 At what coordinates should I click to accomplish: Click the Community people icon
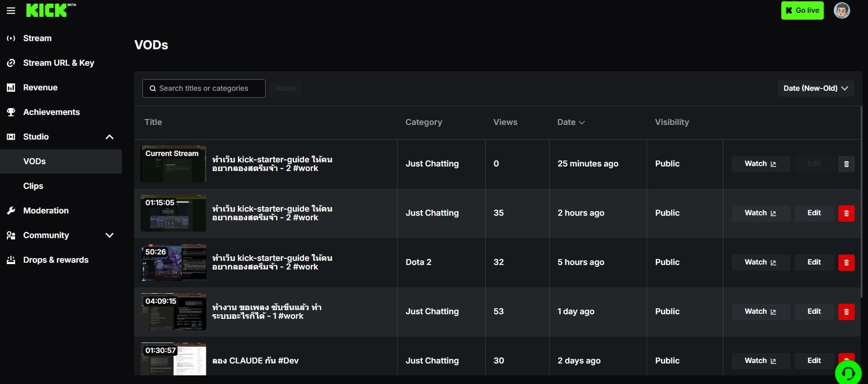tap(11, 235)
